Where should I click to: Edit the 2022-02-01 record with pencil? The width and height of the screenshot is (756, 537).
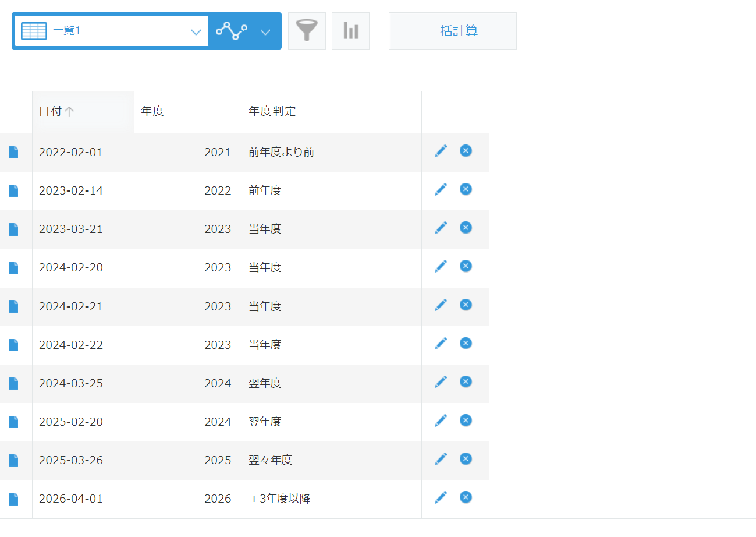pos(441,151)
